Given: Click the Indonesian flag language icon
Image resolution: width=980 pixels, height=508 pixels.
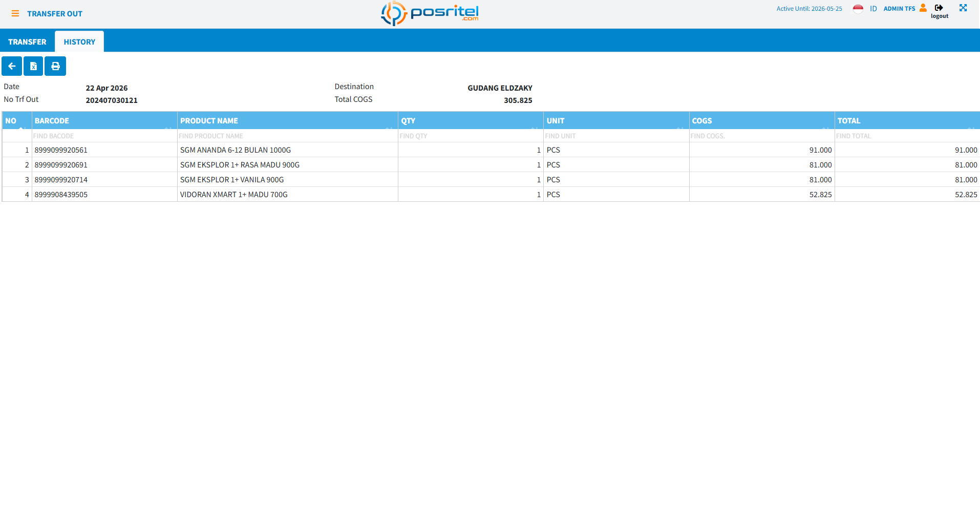Looking at the screenshot, I should (858, 9).
